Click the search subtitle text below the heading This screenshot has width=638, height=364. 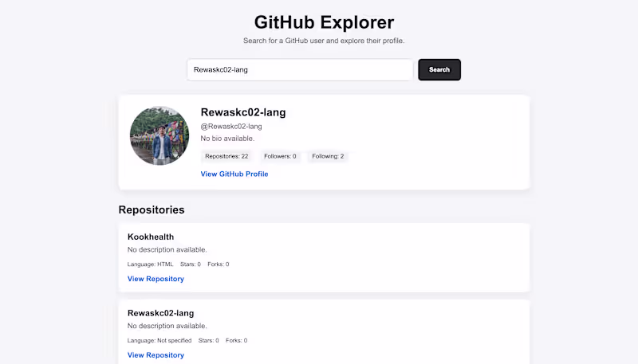[324, 41]
